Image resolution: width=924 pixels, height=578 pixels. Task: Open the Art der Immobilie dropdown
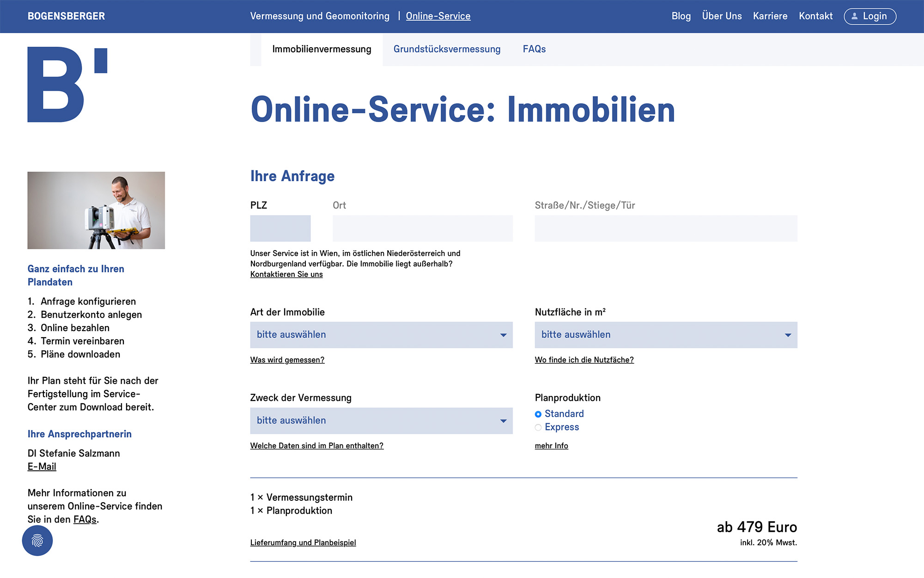pos(381,335)
